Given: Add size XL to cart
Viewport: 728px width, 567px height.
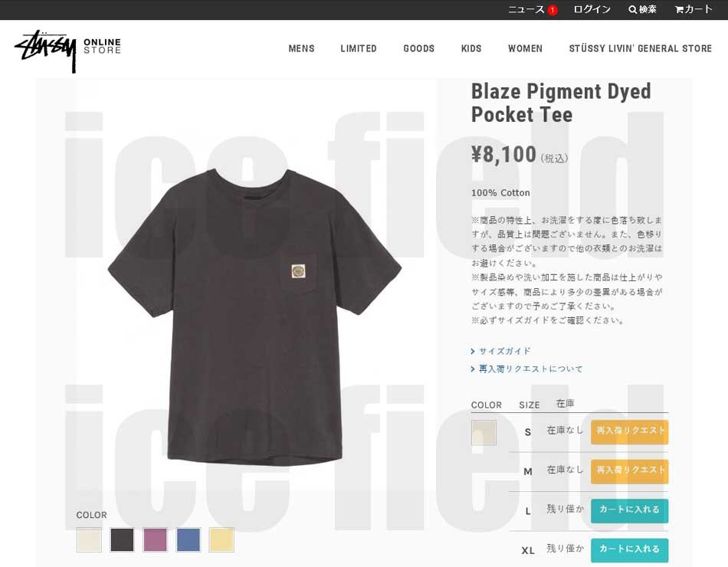Looking at the screenshot, I should (630, 550).
